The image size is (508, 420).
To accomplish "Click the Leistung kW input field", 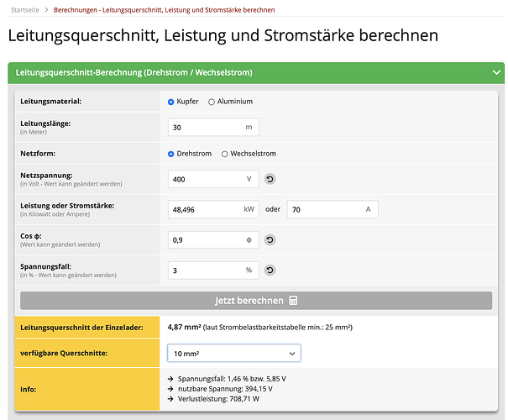I will (x=213, y=209).
